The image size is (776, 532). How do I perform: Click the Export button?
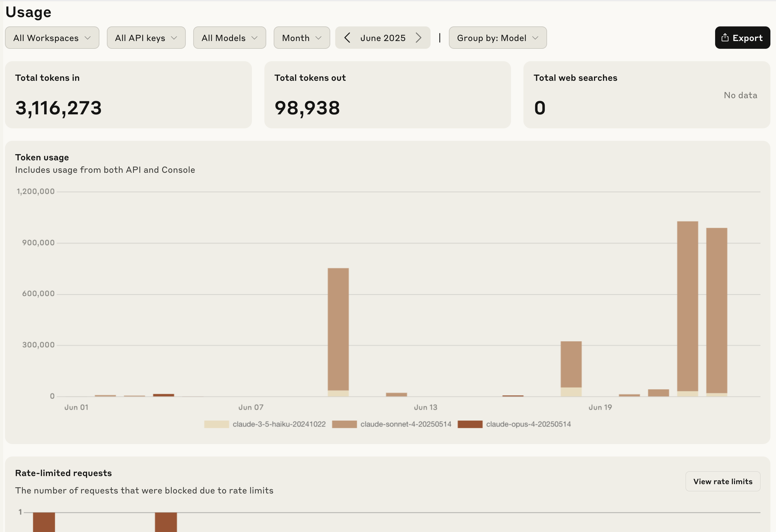[x=742, y=38]
